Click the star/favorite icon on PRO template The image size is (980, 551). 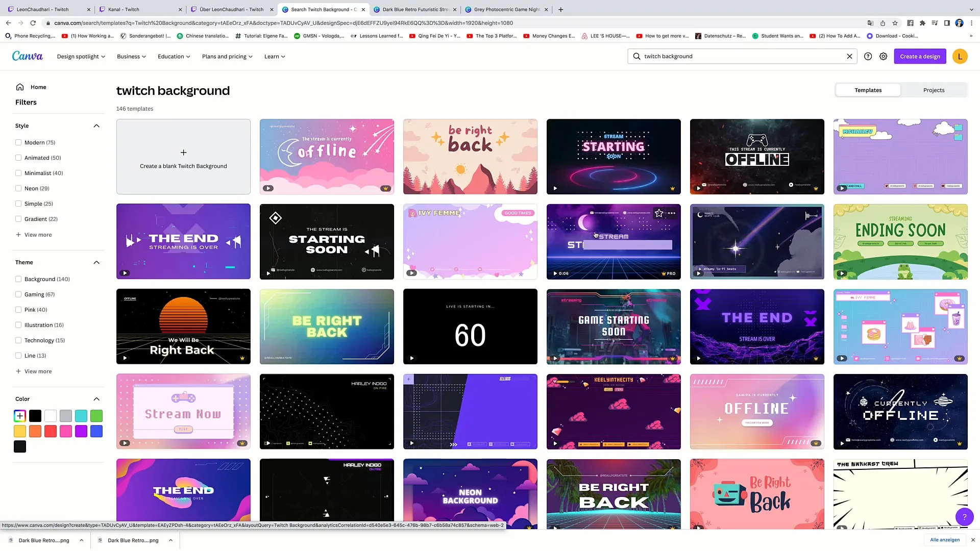coord(658,213)
